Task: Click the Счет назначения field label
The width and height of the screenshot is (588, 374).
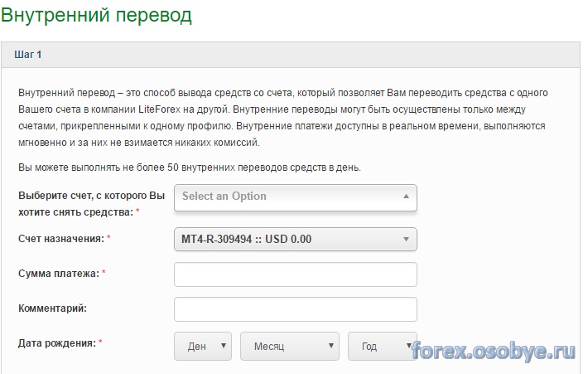Action: coord(60,239)
